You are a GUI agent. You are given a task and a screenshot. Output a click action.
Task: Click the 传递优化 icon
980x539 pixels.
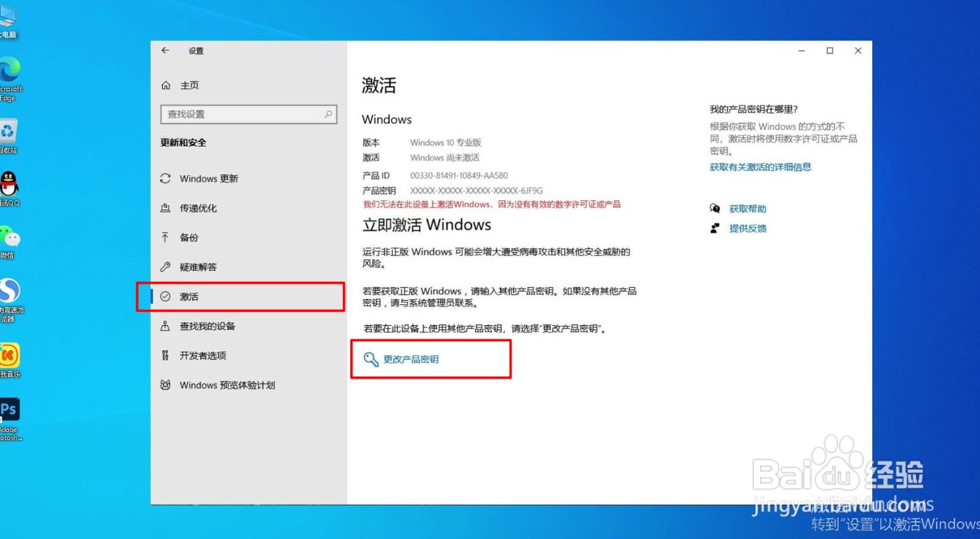(165, 208)
